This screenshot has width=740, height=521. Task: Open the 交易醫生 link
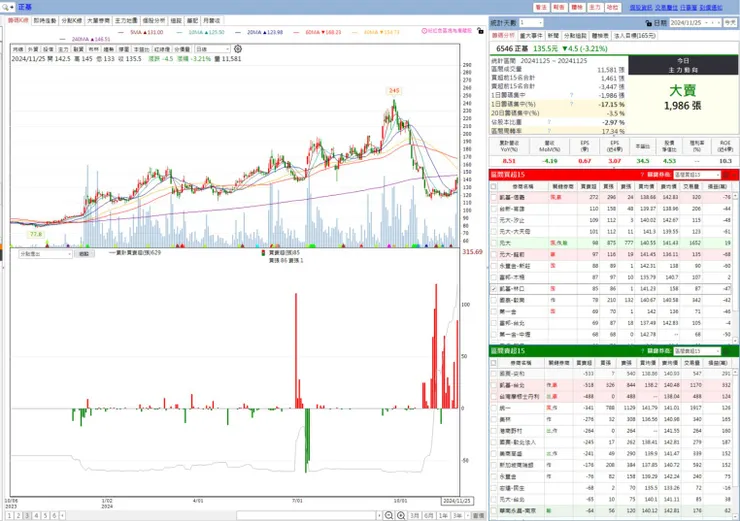[x=666, y=8]
